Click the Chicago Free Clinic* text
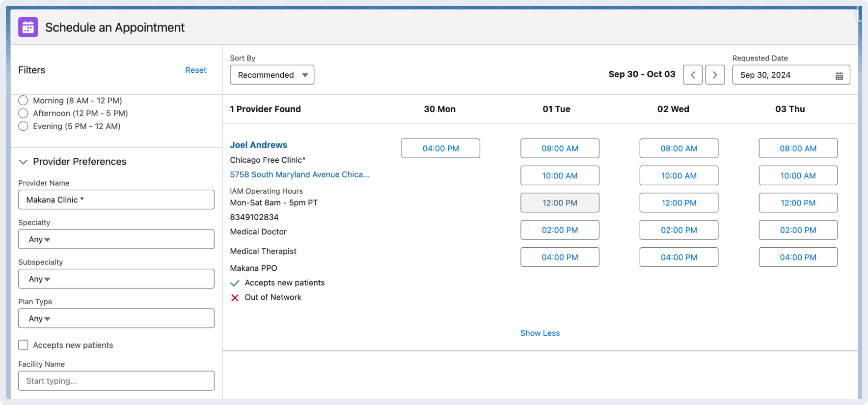This screenshot has width=868, height=405. pos(268,160)
